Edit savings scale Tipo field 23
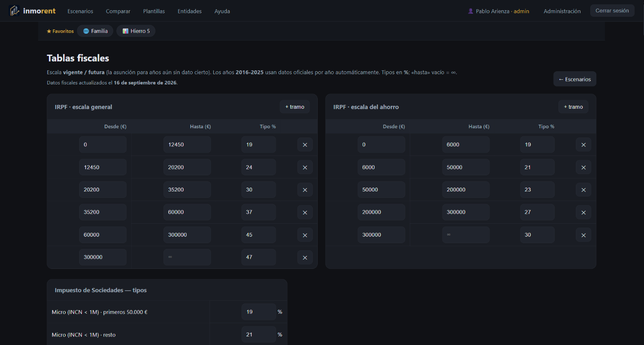This screenshot has height=345, width=644. pyautogui.click(x=537, y=190)
